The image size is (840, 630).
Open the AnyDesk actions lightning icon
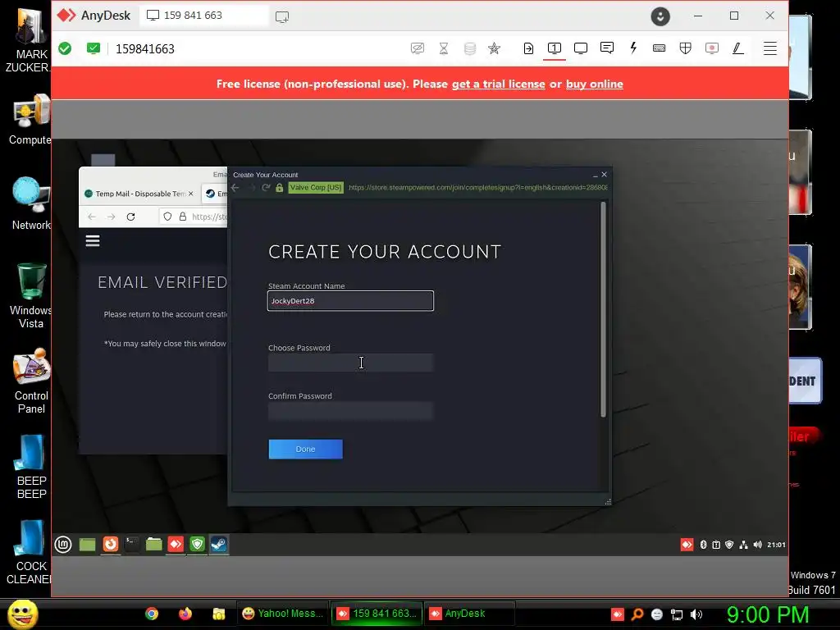(633, 48)
